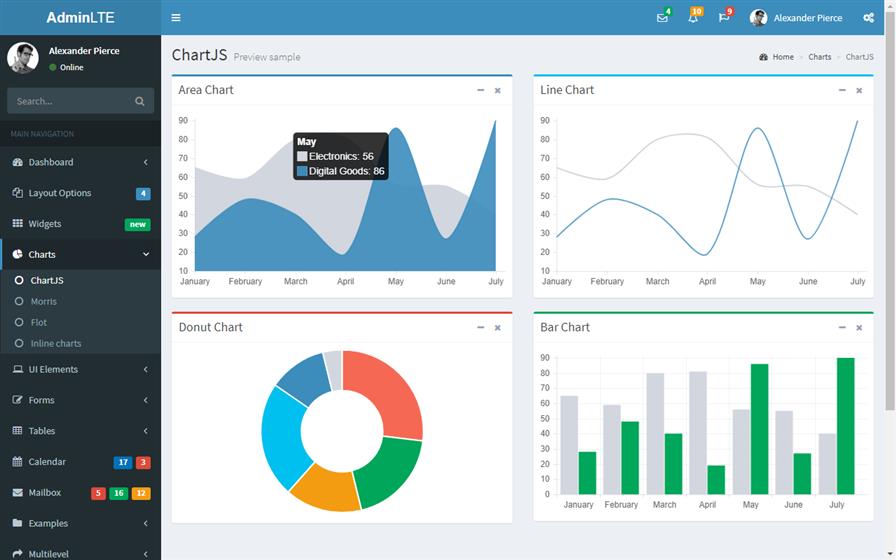Close the Area Chart panel
The height and width of the screenshot is (560, 896).
pyautogui.click(x=497, y=90)
